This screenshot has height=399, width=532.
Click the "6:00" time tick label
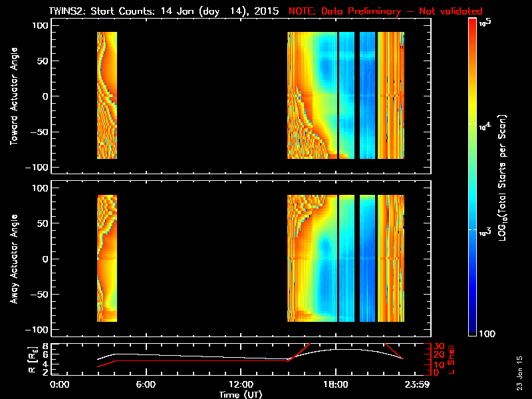click(x=146, y=384)
